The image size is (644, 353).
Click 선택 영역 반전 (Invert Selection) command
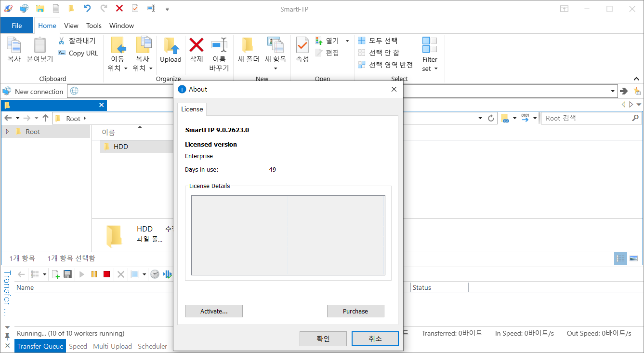tap(386, 65)
